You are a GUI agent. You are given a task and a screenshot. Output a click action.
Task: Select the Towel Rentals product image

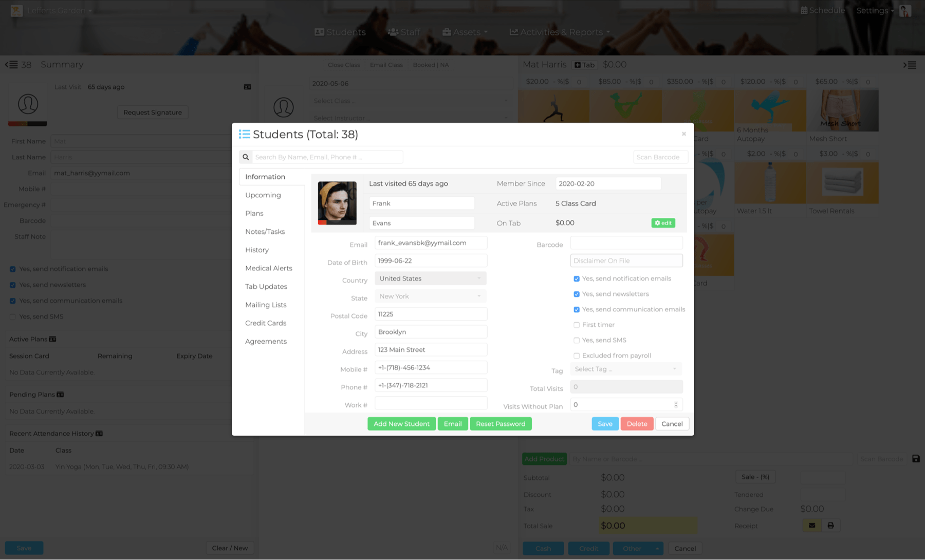point(842,183)
